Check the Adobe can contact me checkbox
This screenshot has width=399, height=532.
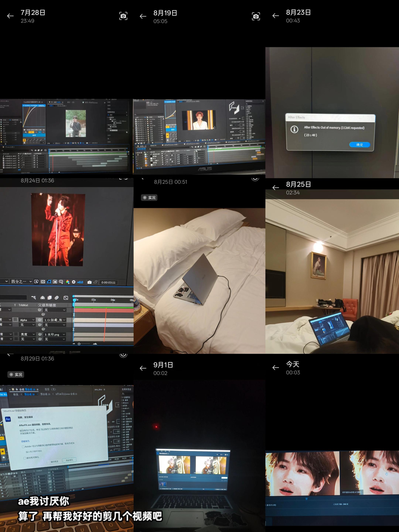pyautogui.click(x=23, y=447)
